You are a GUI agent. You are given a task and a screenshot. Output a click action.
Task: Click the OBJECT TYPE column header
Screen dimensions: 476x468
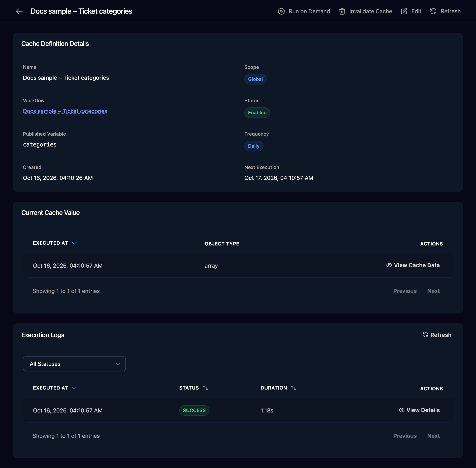222,244
